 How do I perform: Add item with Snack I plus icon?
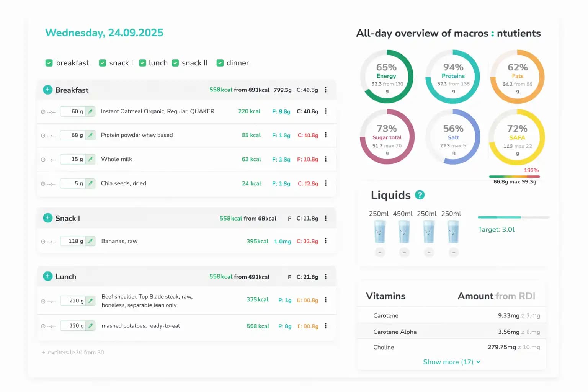(x=47, y=218)
